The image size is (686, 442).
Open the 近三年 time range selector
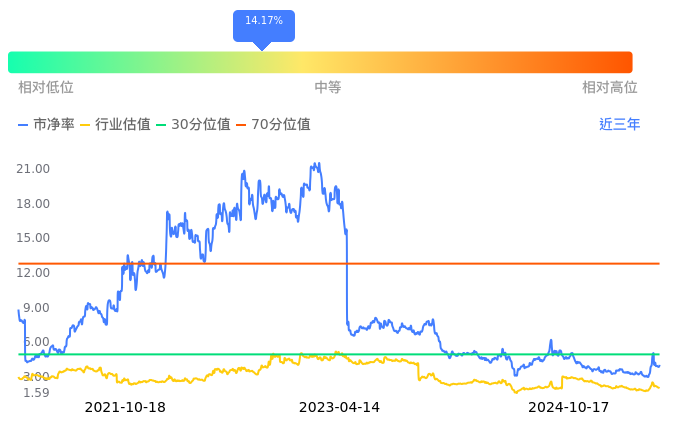(x=619, y=125)
